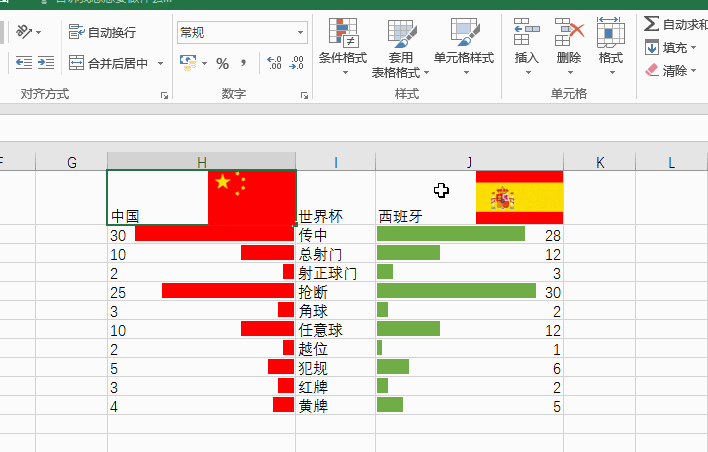This screenshot has width=708, height=452.
Task: Open Merge & Center dropdown arrow
Action: 160,63
